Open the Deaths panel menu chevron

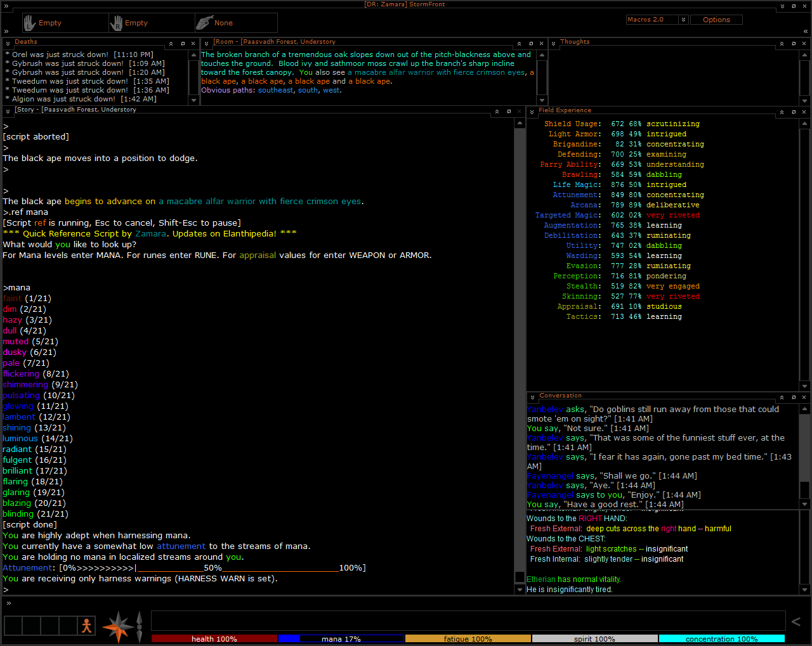pos(8,44)
